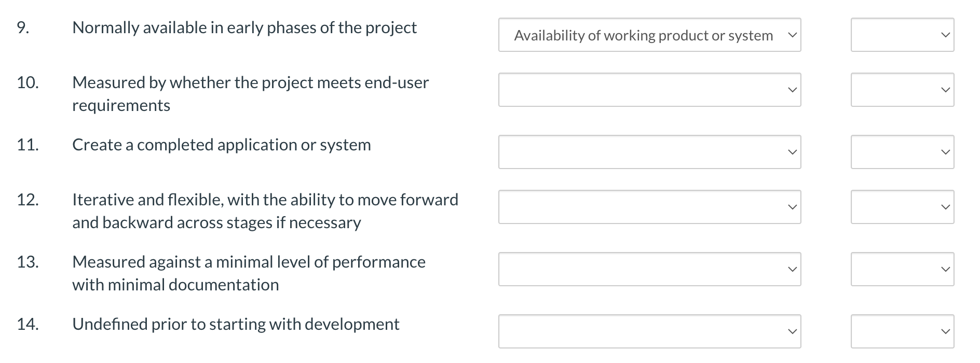Open the answer dropdown for question 12
The height and width of the screenshot is (363, 980).
point(649,206)
